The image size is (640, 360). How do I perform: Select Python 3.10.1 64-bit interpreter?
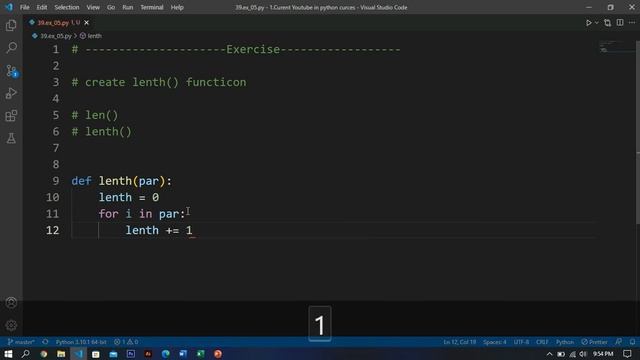pyautogui.click(x=81, y=342)
